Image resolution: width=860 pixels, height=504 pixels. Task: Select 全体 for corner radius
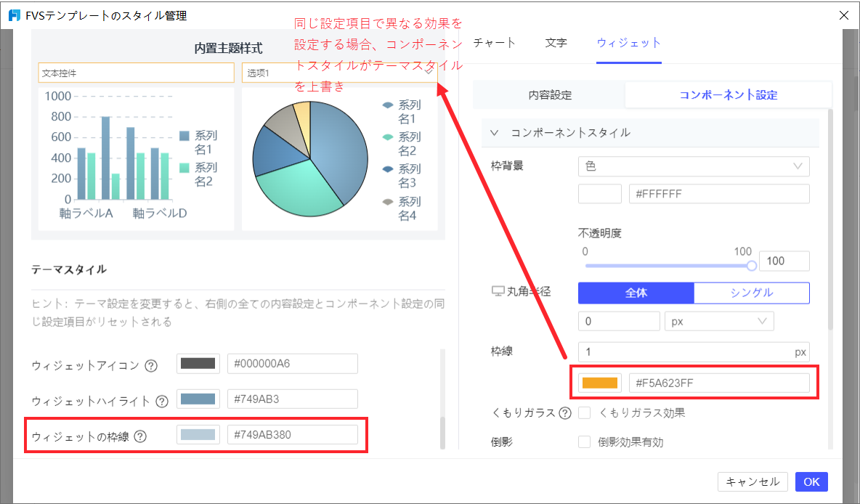pyautogui.click(x=636, y=293)
